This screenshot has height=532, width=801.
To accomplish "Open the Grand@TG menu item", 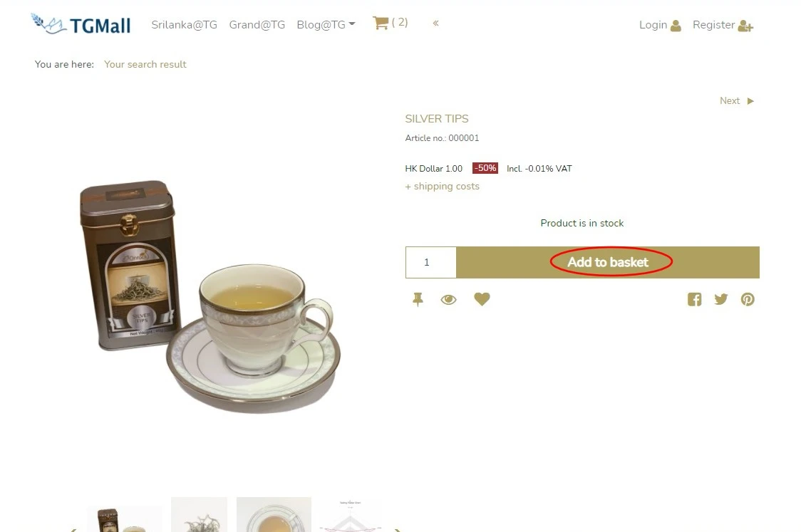I will (x=257, y=24).
